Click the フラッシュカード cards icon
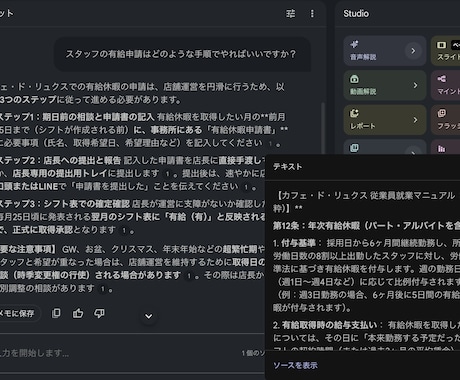This screenshot has height=380, width=460. [441, 113]
